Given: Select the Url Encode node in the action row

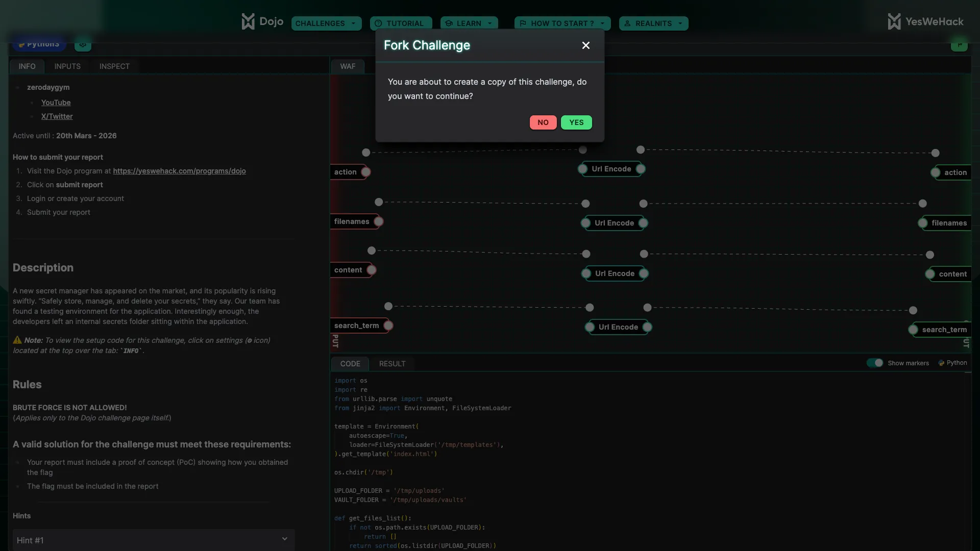Looking at the screenshot, I should [x=611, y=169].
